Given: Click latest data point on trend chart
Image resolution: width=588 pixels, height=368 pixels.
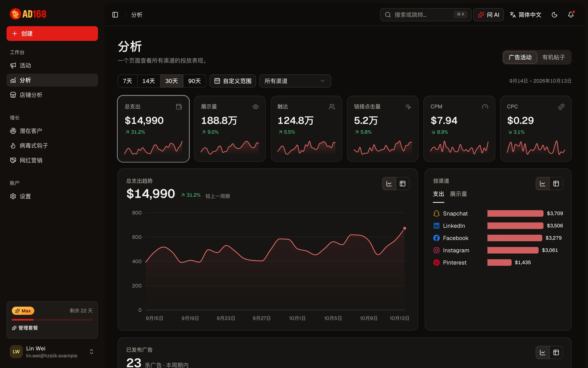Looking at the screenshot, I should pyautogui.click(x=404, y=228).
